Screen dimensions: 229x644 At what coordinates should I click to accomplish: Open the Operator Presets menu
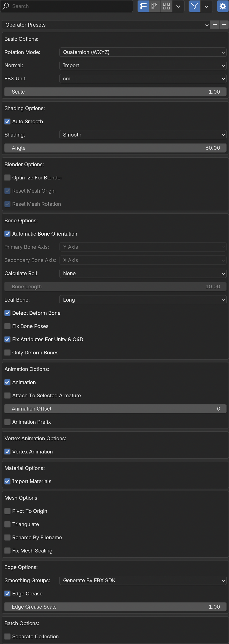pyautogui.click(x=106, y=25)
